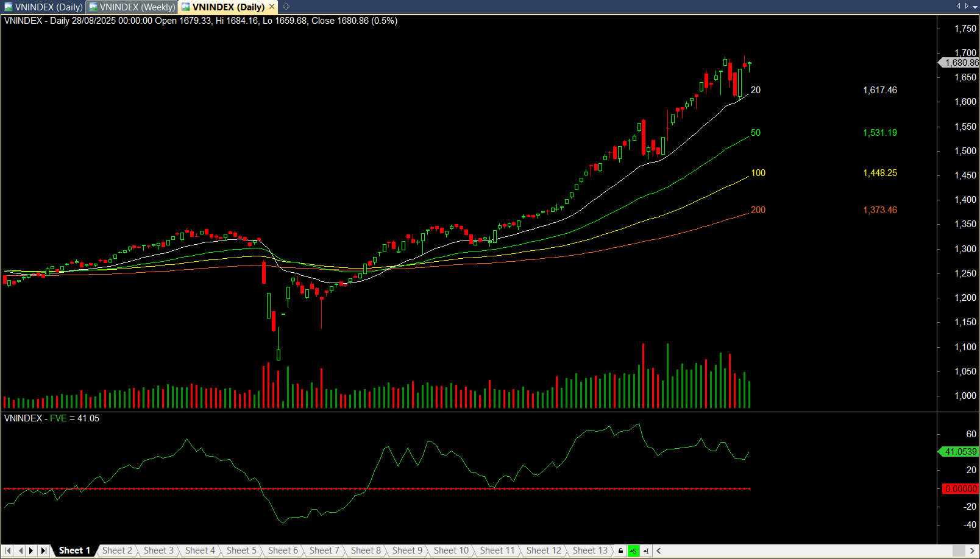
Task: Jump to last sheet arrow button
Action: coord(43,550)
